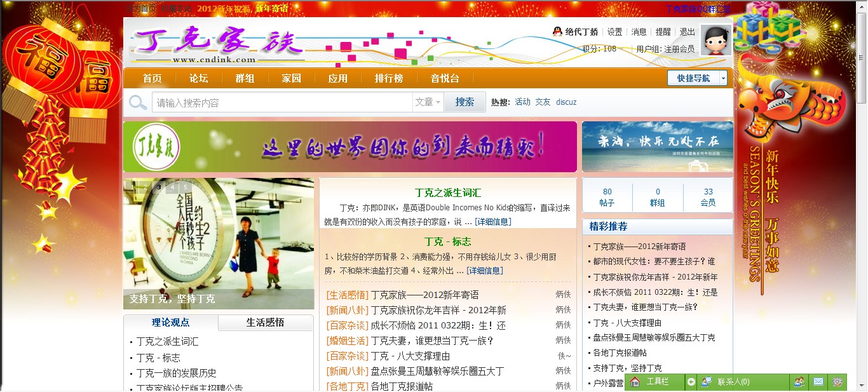Click 退出 to log out
This screenshot has width=868, height=392.
click(x=687, y=32)
